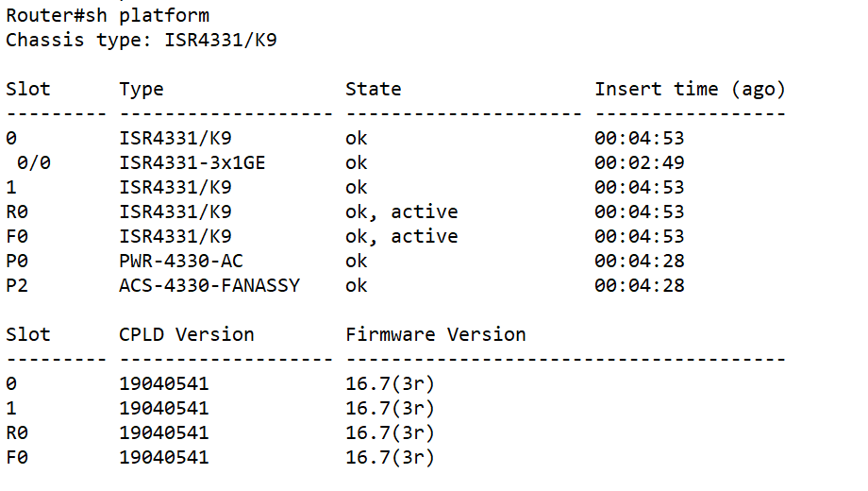Click CPLD version 19040541 for slot 0
This screenshot has height=491, width=868.
coord(164,383)
